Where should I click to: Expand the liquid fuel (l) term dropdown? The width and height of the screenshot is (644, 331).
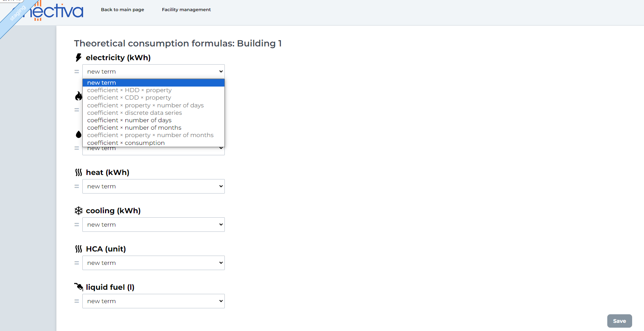point(153,301)
